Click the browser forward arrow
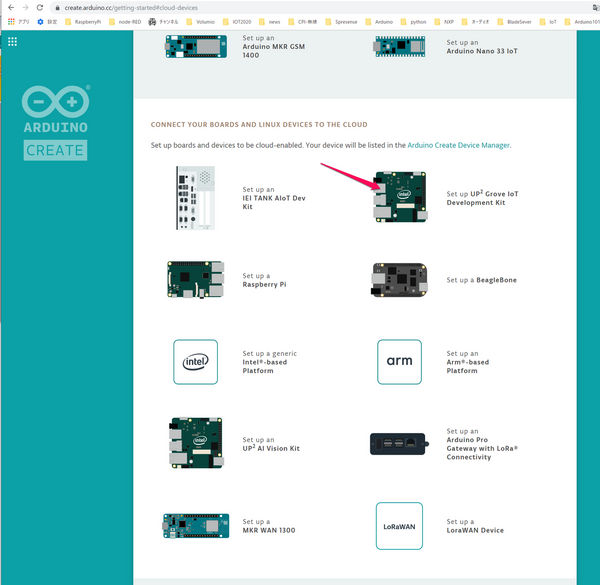Viewport: 600px width, 585px height. 25,7
